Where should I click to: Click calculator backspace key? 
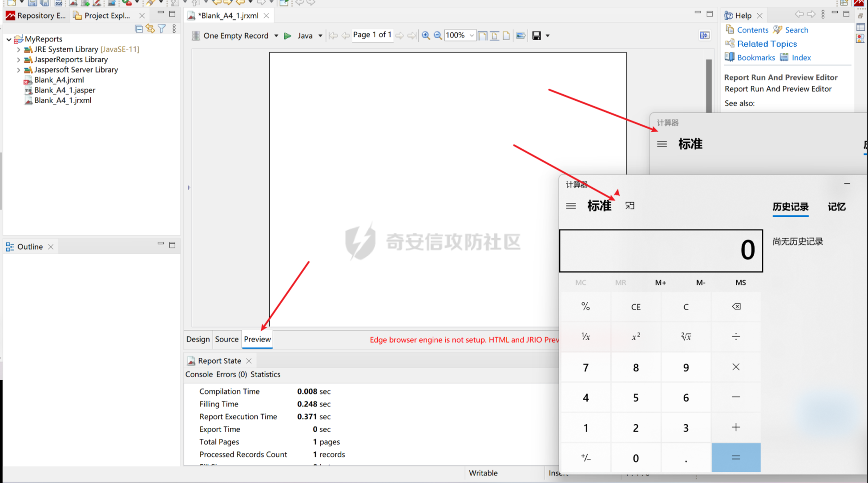click(x=736, y=307)
